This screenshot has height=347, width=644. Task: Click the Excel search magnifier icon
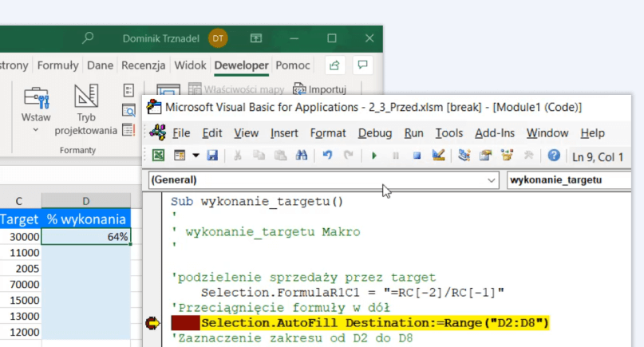[x=88, y=38]
